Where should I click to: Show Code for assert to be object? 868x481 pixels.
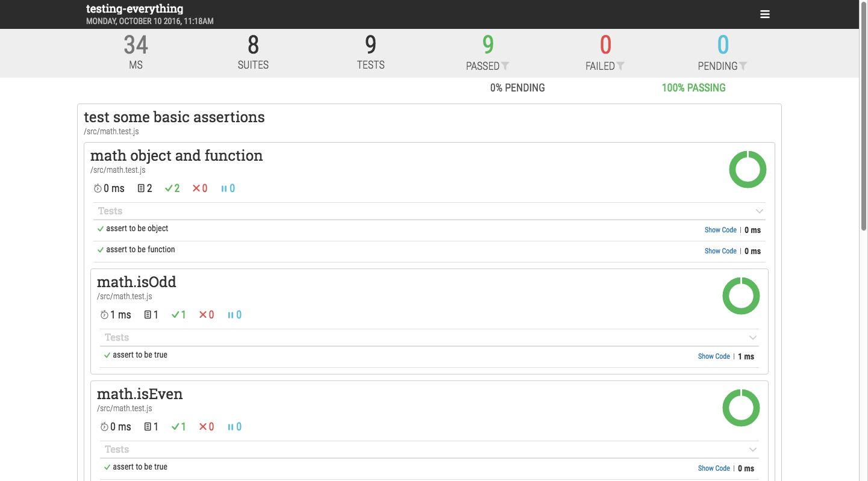(720, 230)
